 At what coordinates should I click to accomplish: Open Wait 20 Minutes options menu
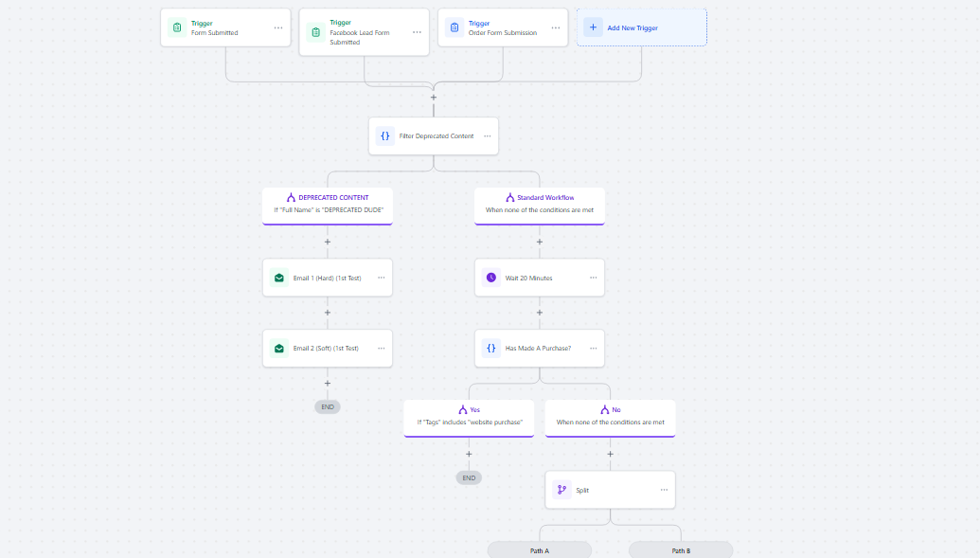pyautogui.click(x=593, y=278)
